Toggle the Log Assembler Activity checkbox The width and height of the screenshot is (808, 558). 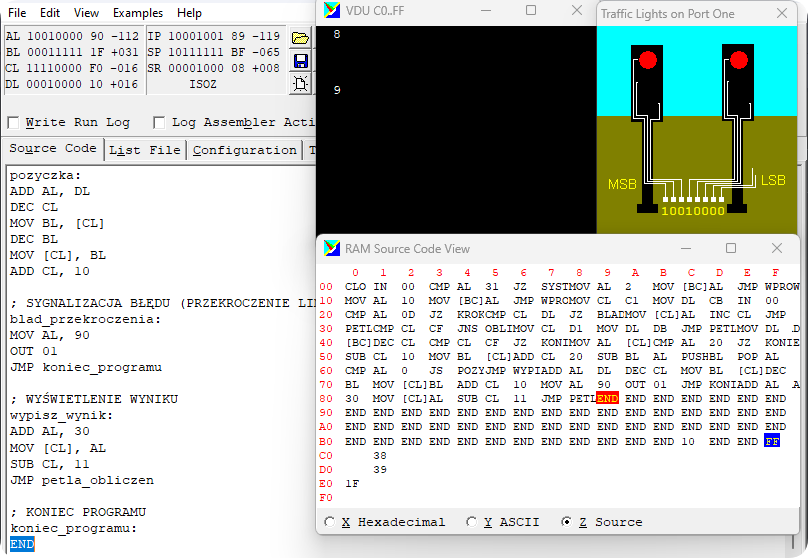[x=159, y=122]
